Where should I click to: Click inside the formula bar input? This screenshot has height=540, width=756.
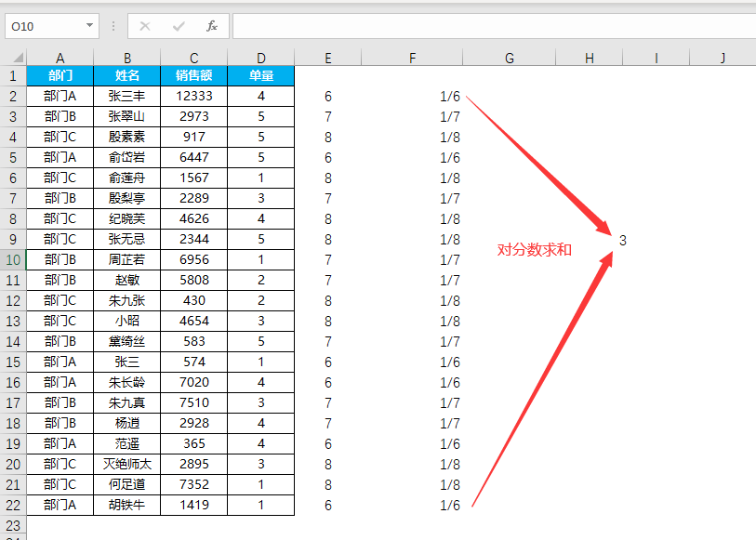tap(494, 26)
